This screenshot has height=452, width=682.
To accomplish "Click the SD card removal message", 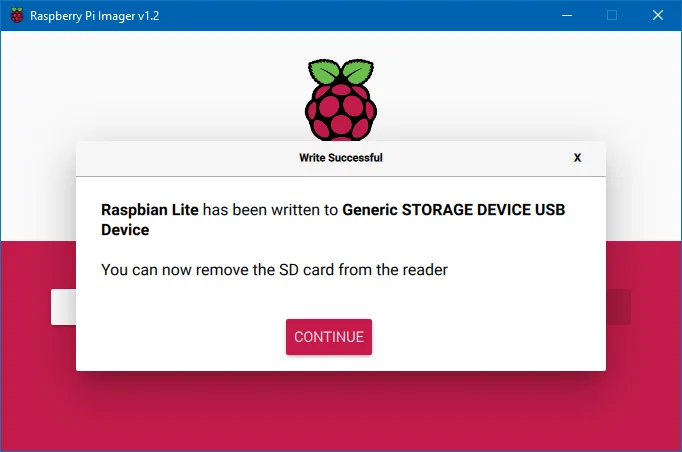I will (275, 270).
